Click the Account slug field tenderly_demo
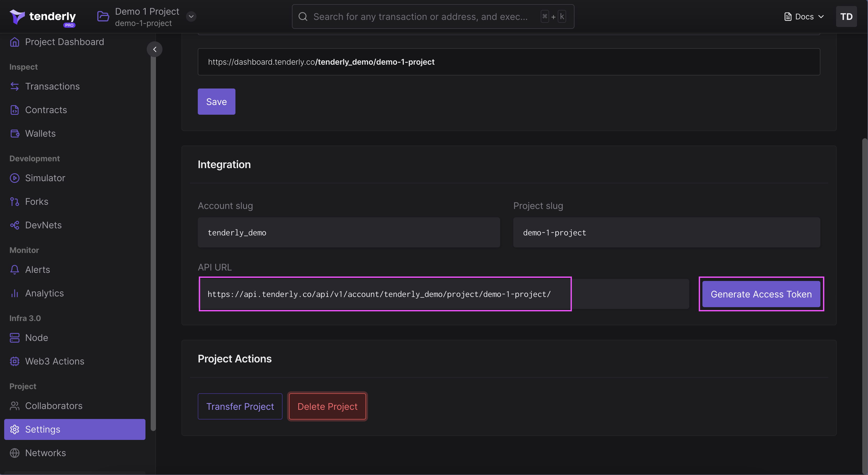Image resolution: width=868 pixels, height=475 pixels. coord(349,233)
